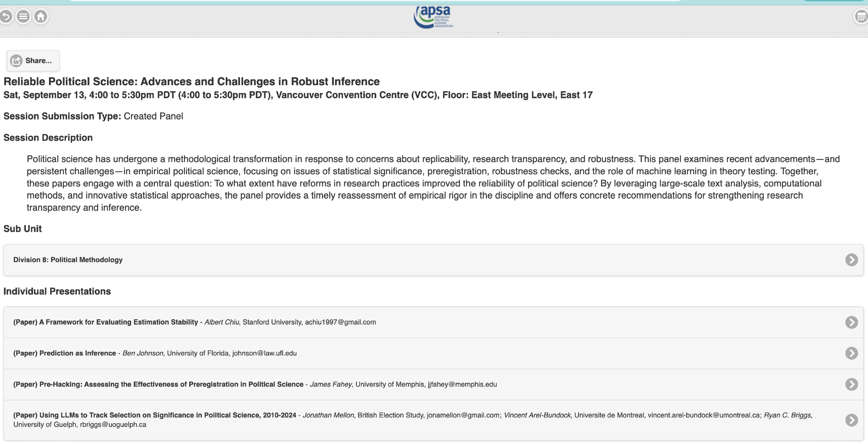Image resolution: width=868 pixels, height=444 pixels.
Task: Click chevron for the Pre-Hacking paper row
Action: click(851, 384)
